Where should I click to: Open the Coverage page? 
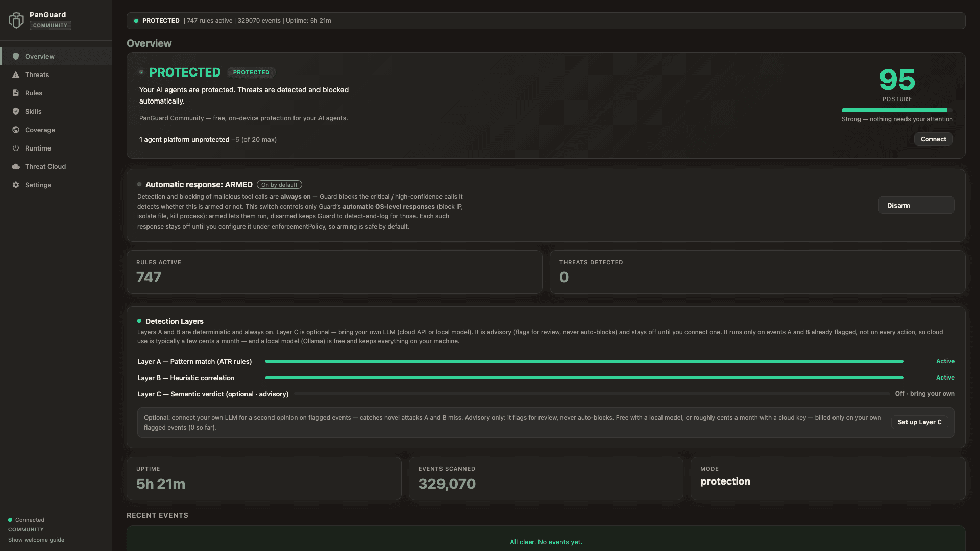pyautogui.click(x=56, y=130)
